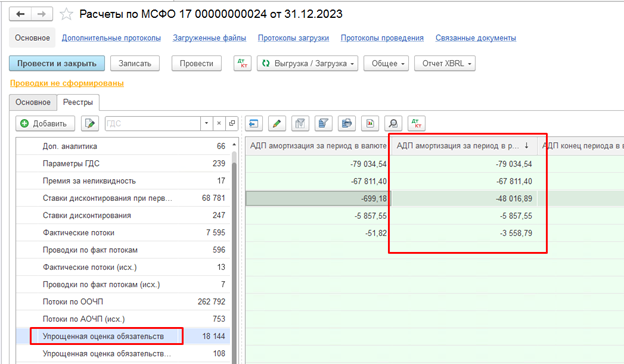Click the Добавить button
624x364 pixels.
pyautogui.click(x=45, y=124)
